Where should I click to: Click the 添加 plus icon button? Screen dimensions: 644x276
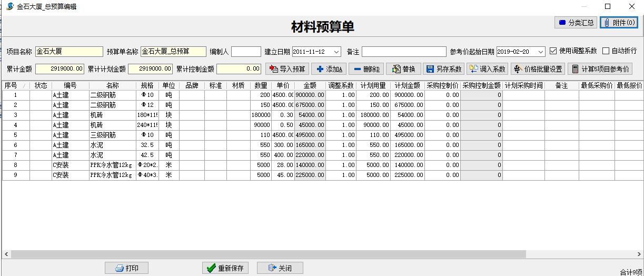(x=329, y=69)
